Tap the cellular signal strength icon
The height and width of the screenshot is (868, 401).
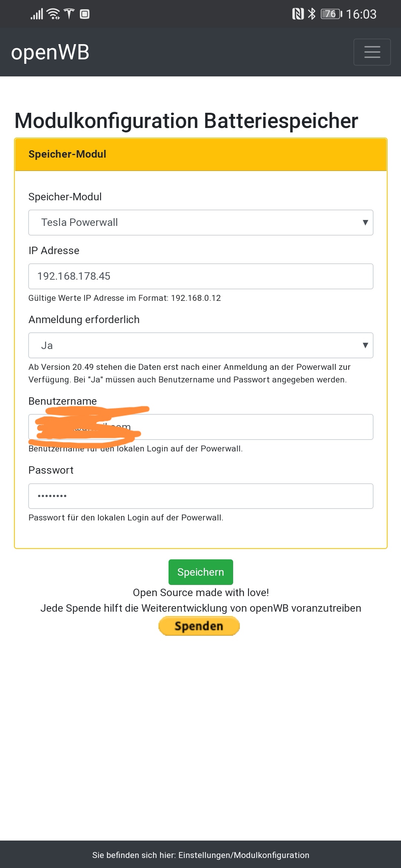pyautogui.click(x=37, y=14)
